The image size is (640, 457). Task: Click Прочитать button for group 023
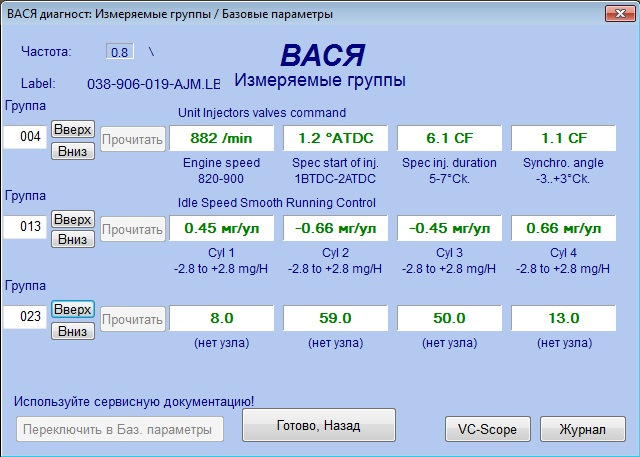tap(133, 319)
